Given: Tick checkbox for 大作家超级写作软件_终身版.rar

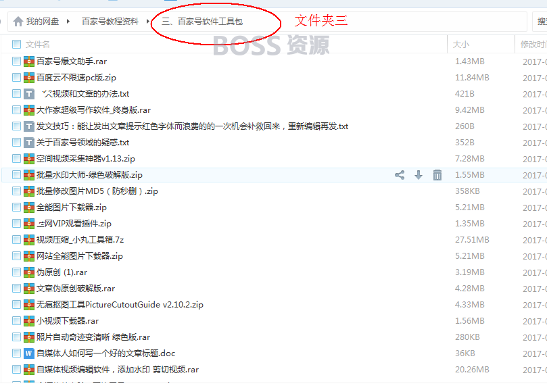Looking at the screenshot, I should (x=16, y=110).
